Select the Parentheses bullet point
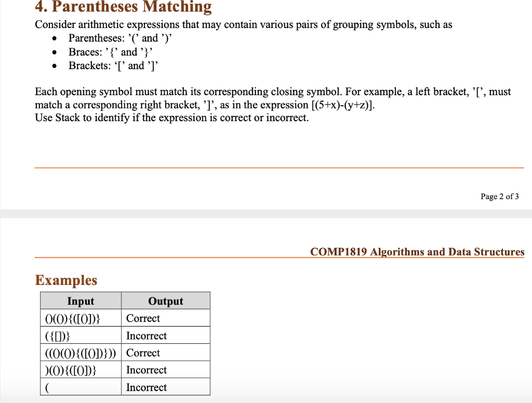The height and width of the screenshot is (403, 532). [120, 38]
